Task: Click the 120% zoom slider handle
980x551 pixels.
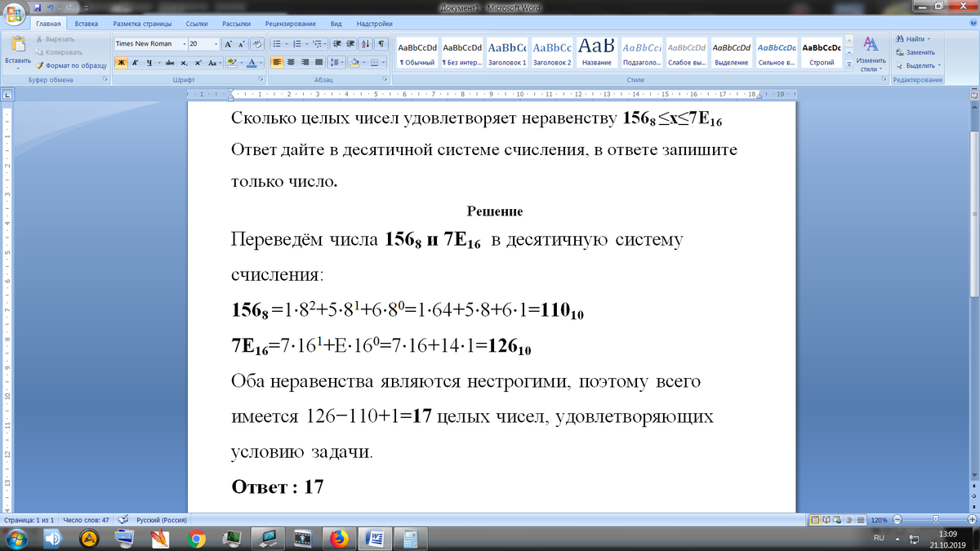Action: 936,519
